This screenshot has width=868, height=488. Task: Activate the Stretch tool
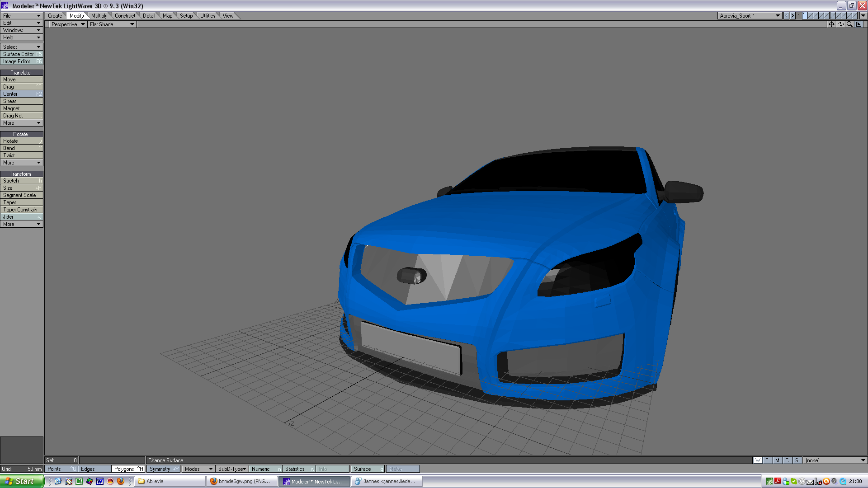(x=22, y=181)
